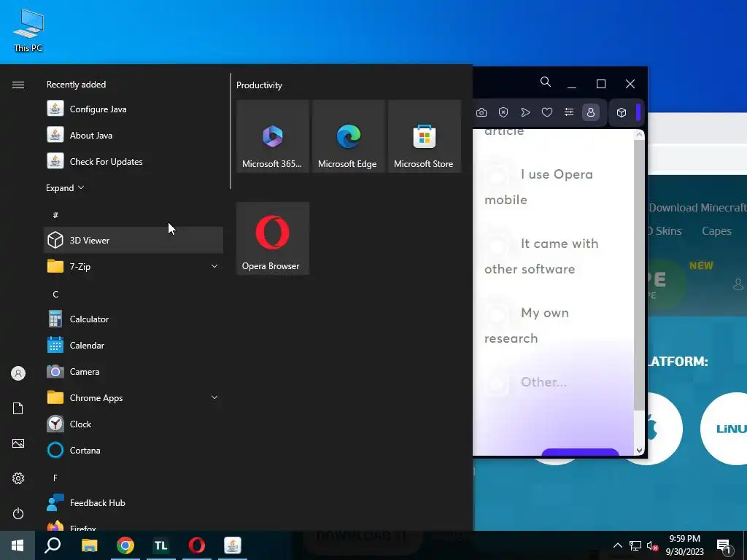This screenshot has width=747, height=560.
Task: Launch Check For Updates Java entry
Action: (133, 161)
